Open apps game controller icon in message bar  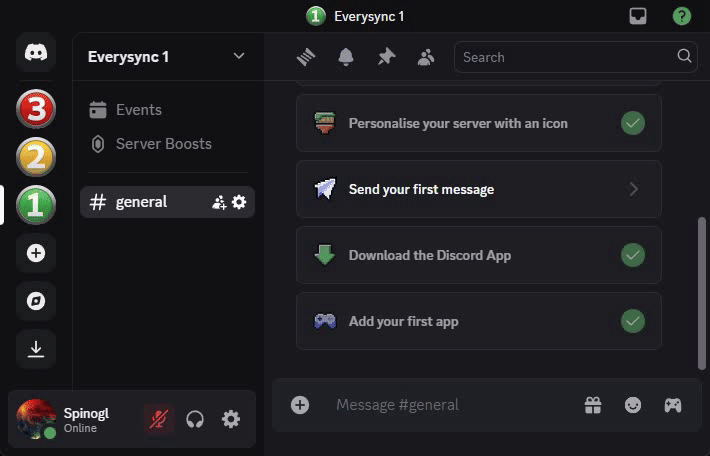(673, 405)
